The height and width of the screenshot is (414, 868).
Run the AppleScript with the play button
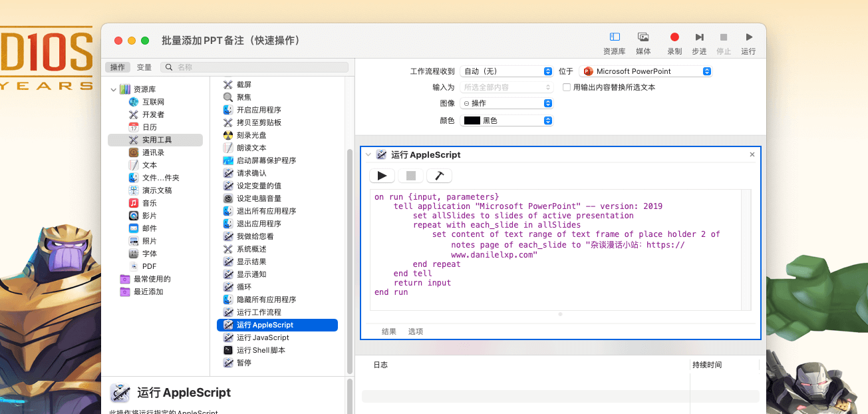tap(382, 176)
